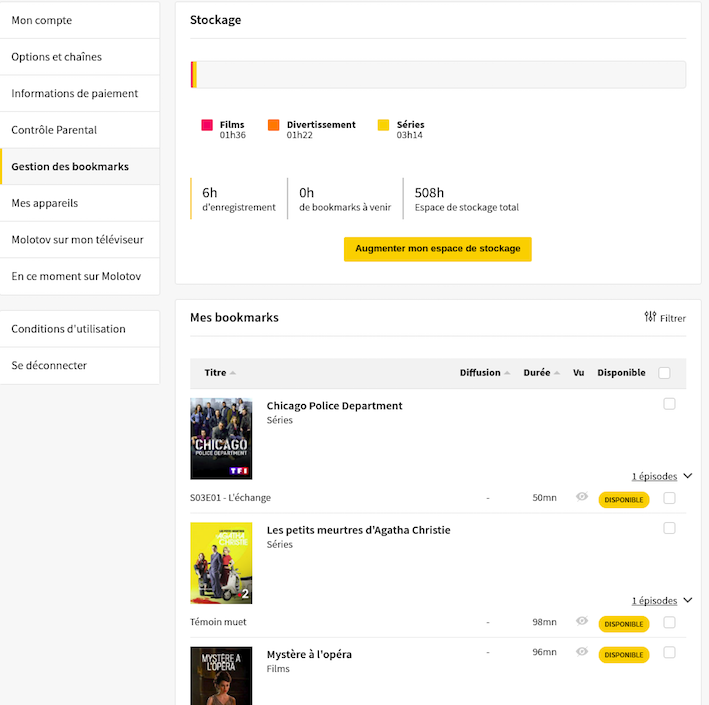709x705 pixels.
Task: Click the Mystère à l'opéra title
Action: (309, 654)
